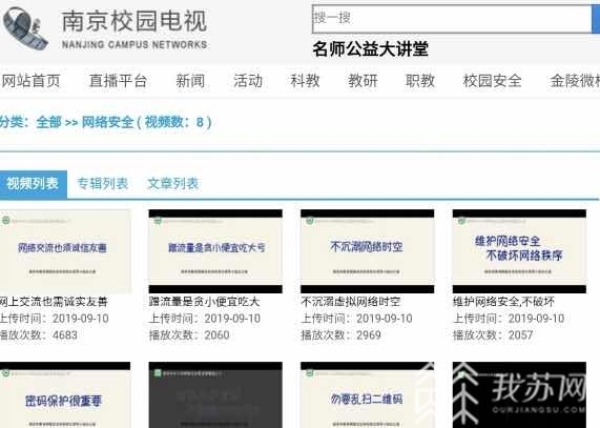Open the 蹭流量是贪小便宜吃大亏 video thumbnail
Viewport: 600px width, 428px height.
click(214, 250)
